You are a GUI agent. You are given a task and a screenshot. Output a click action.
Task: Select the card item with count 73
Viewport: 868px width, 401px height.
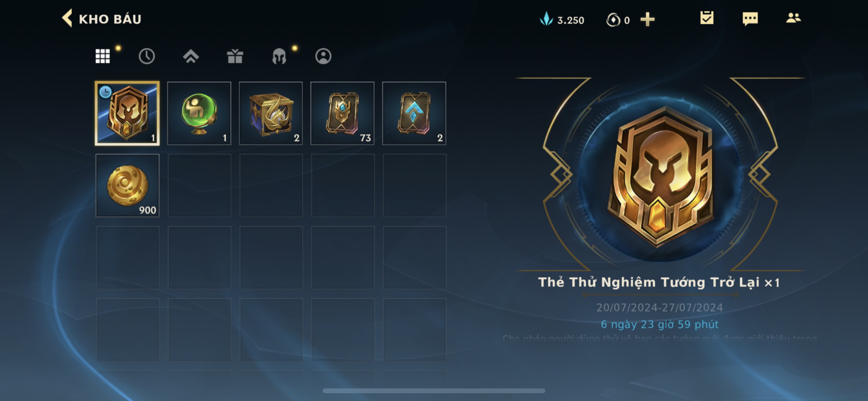342,114
